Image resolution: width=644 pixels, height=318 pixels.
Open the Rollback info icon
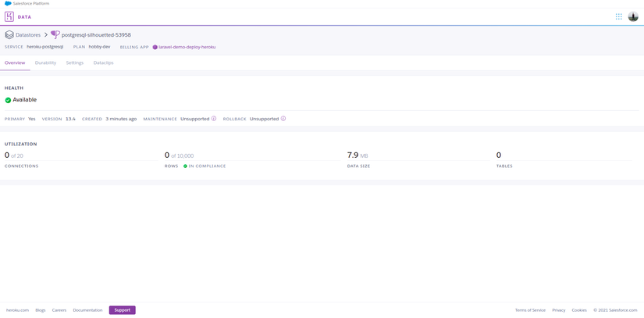[283, 119]
